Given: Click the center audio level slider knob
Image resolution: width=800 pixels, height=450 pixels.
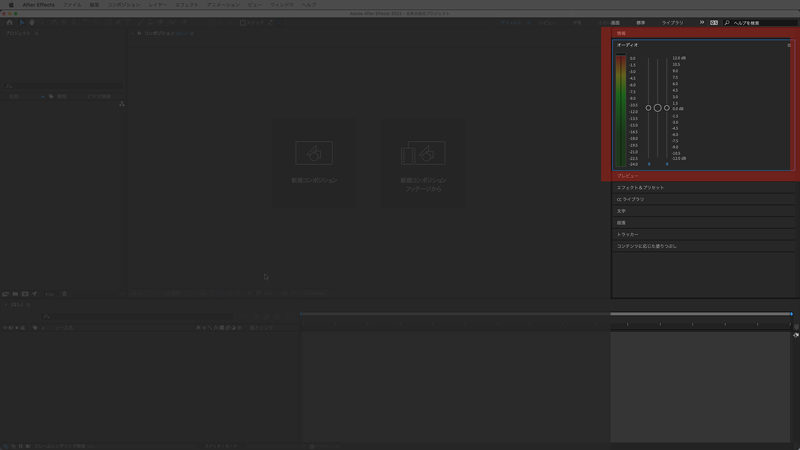Looking at the screenshot, I should (x=657, y=107).
